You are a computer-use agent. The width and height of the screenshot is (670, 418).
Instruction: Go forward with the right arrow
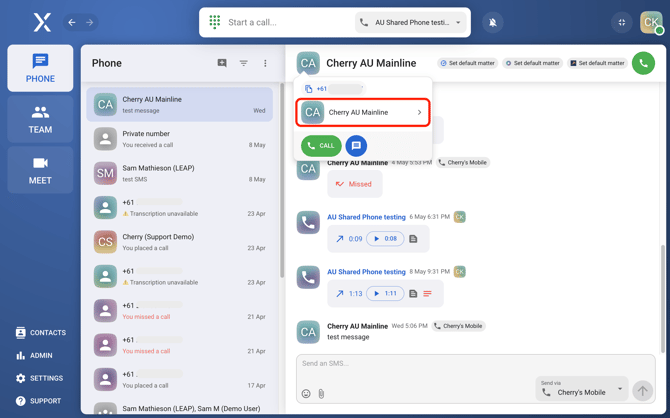point(89,22)
